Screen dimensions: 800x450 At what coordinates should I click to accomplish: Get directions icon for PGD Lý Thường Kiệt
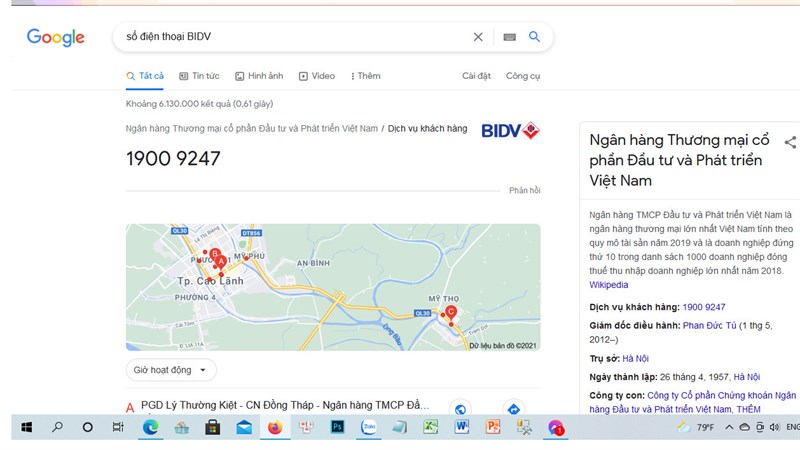coord(514,409)
